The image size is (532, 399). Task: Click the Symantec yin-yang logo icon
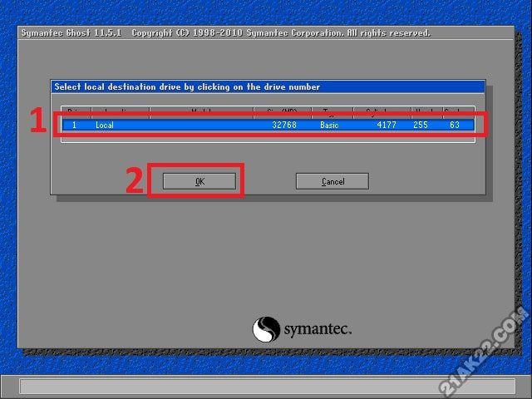[266, 329]
